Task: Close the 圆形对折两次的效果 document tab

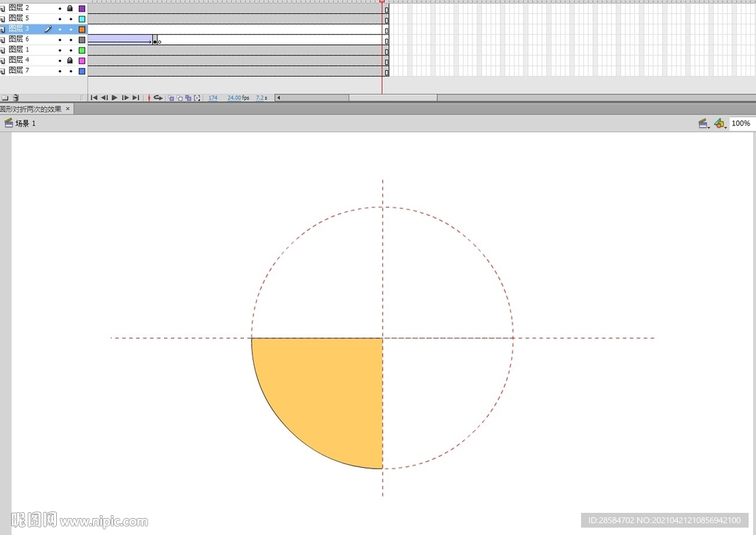Action: [x=67, y=109]
